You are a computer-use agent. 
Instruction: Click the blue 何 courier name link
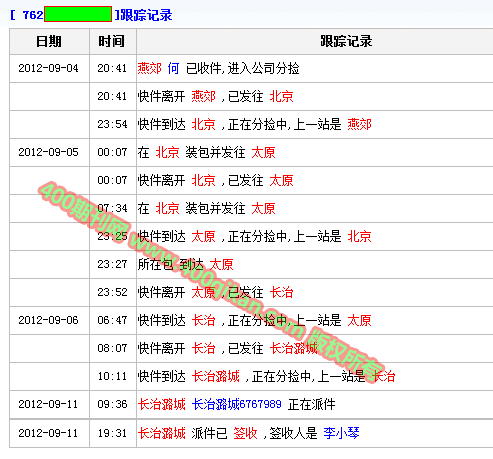(x=173, y=68)
